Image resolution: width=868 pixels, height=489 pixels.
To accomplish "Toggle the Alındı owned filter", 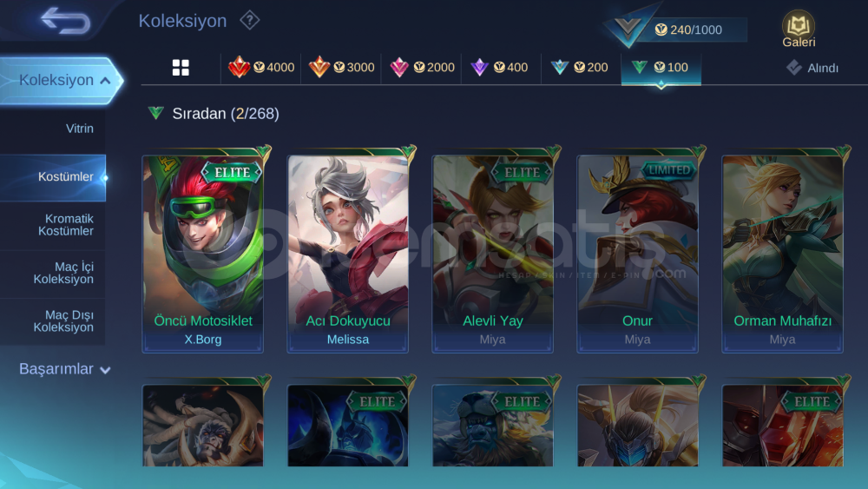I will coord(812,68).
